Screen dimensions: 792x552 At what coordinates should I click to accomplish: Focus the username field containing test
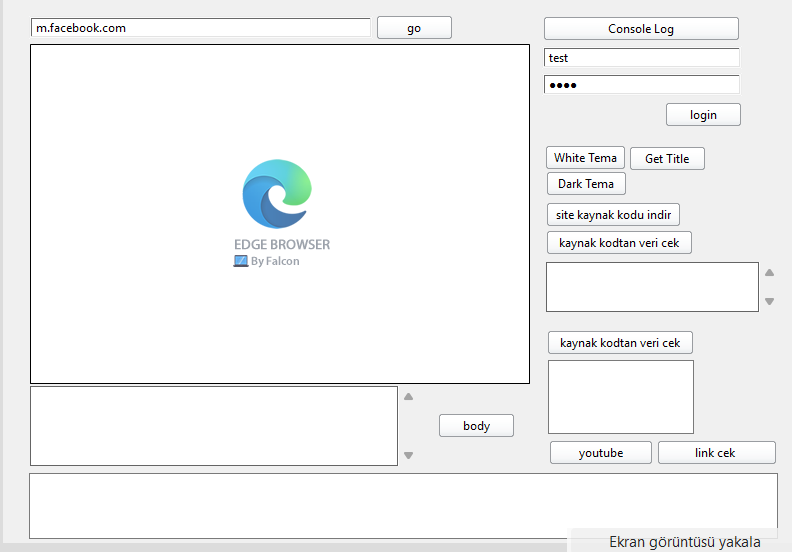tap(641, 58)
